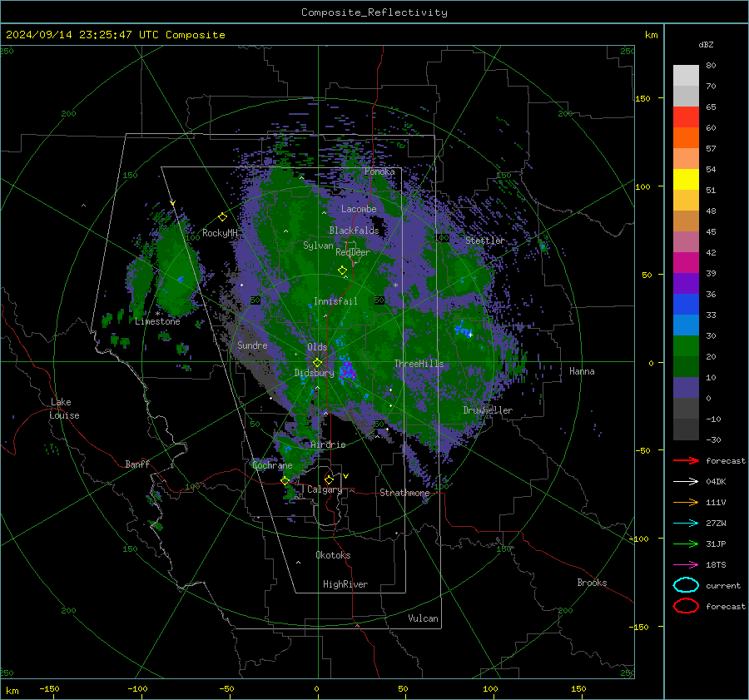Click the Vulcan city label
Viewport: 749px width, 700px height.
424,618
